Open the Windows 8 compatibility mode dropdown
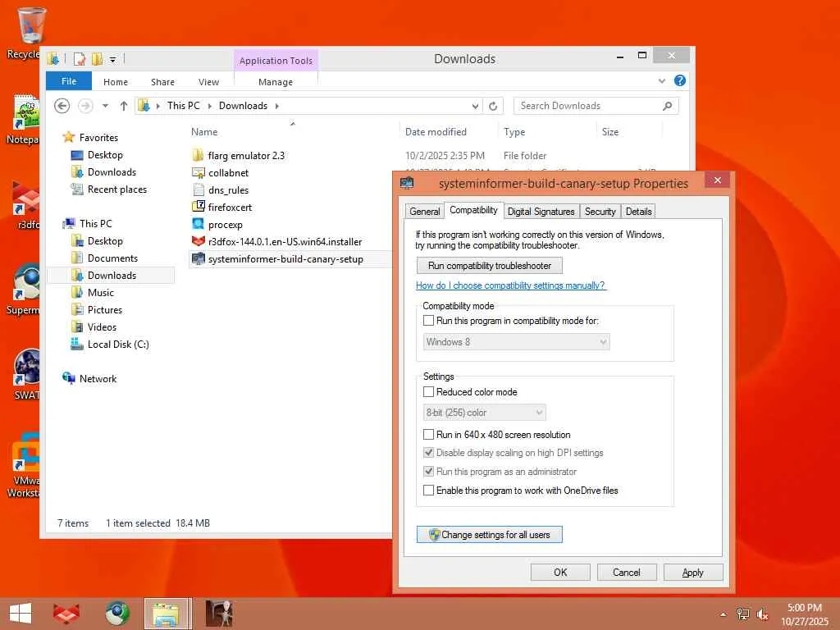840x630 pixels. tap(516, 342)
